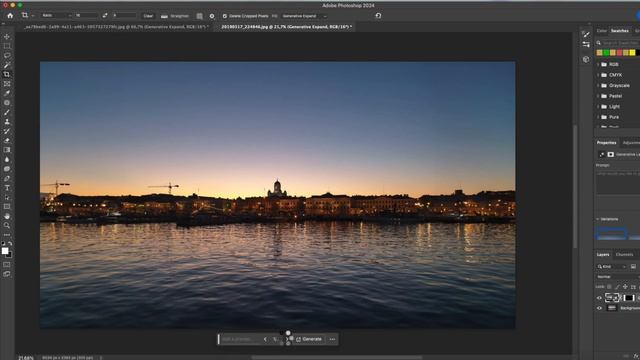Toggle lock artboard nesting icon
The image size is (640, 360).
[633, 287]
